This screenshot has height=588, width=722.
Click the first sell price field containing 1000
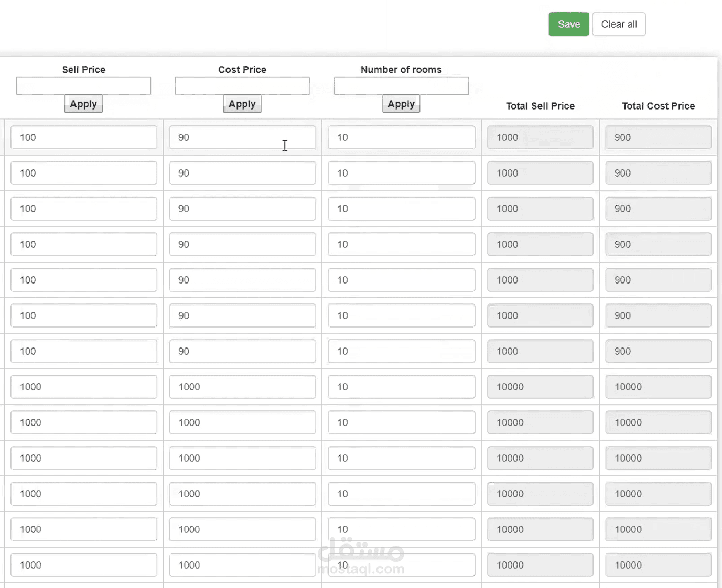coord(83,387)
